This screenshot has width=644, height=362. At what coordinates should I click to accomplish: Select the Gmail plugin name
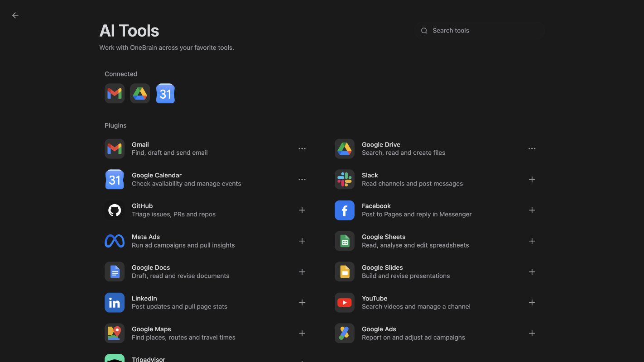pos(140,144)
